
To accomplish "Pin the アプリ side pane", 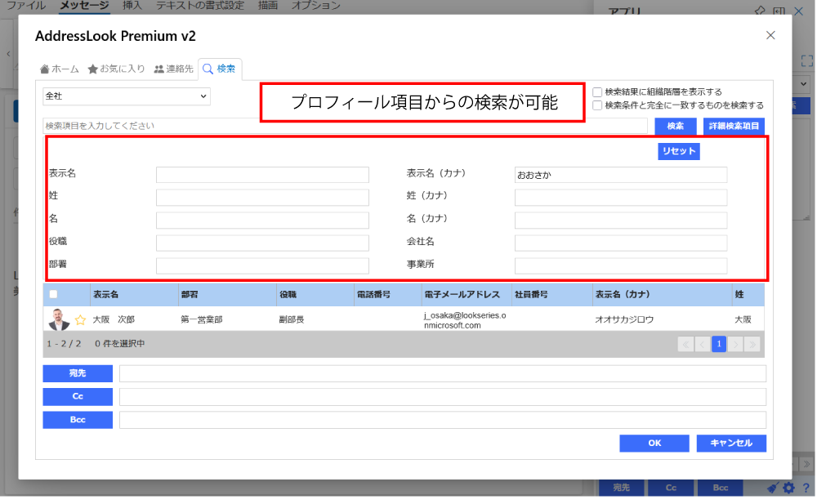I will pos(760,11).
